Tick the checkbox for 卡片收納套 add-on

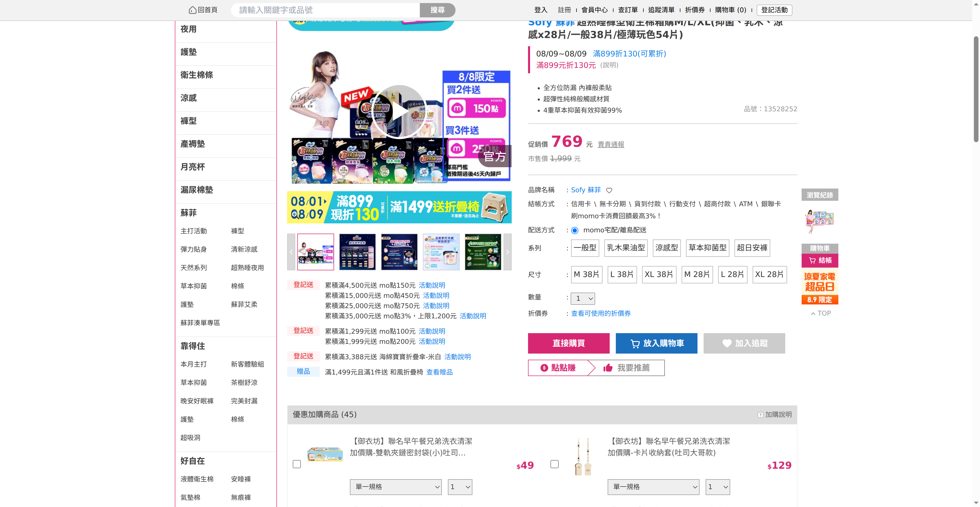point(555,464)
